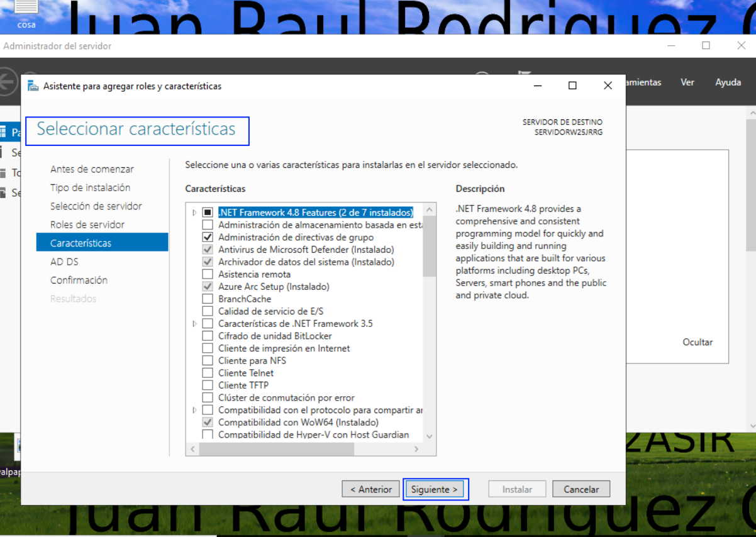The width and height of the screenshot is (756, 537).
Task: Click features list vertical scrollbar thumb
Action: pyautogui.click(x=430, y=246)
